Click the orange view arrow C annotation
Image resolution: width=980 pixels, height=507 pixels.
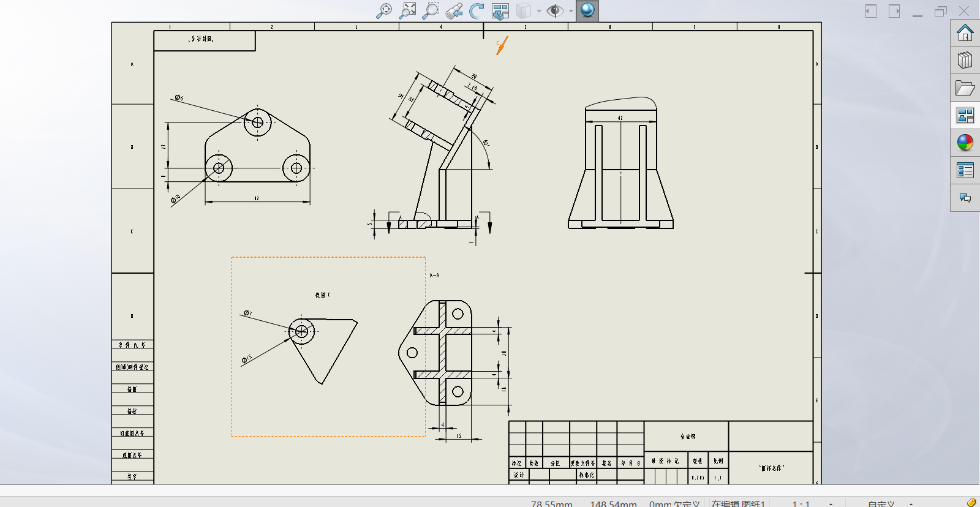point(502,45)
